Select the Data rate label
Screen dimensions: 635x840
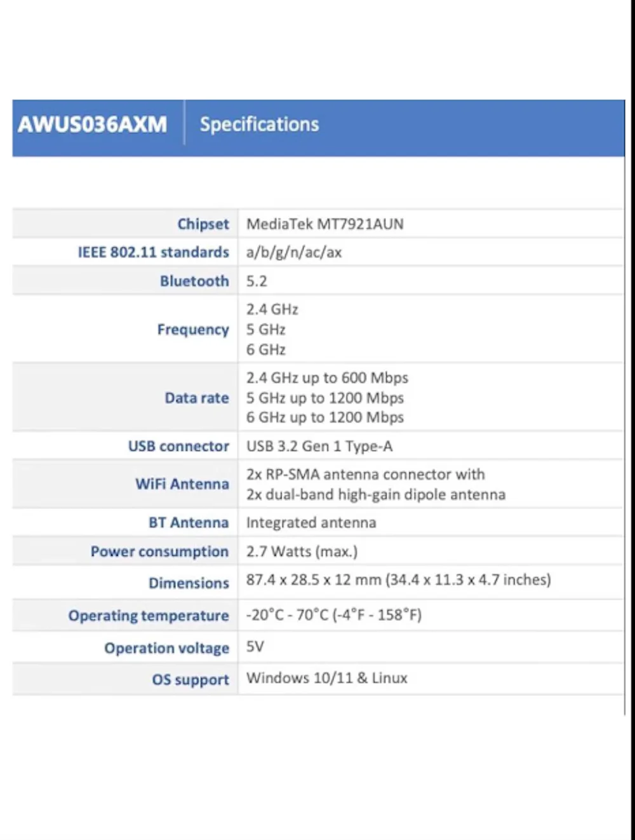197,398
